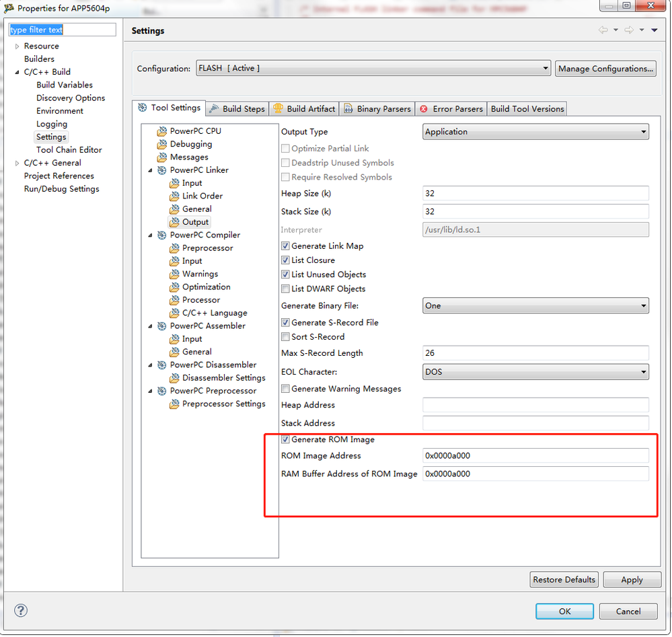Collapse the PowerPC Compiler tree node

150,235
